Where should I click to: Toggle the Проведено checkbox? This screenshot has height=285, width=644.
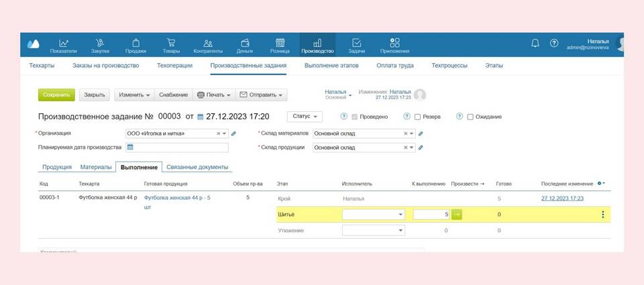pyautogui.click(x=355, y=117)
